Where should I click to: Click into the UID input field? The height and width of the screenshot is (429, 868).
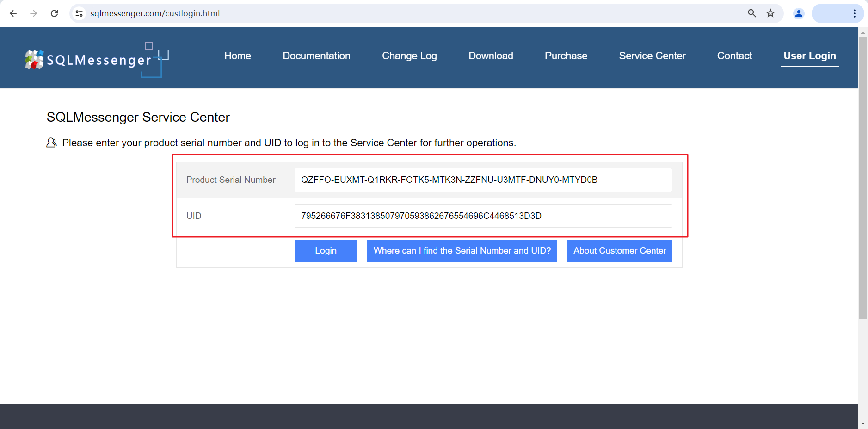[483, 216]
